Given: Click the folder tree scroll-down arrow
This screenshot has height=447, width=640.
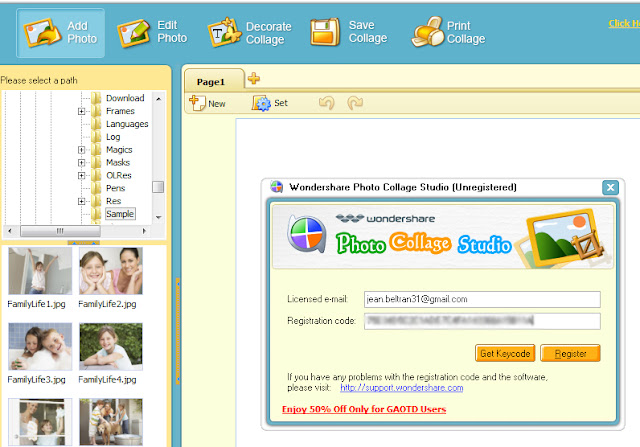Looking at the screenshot, I should pyautogui.click(x=158, y=217).
